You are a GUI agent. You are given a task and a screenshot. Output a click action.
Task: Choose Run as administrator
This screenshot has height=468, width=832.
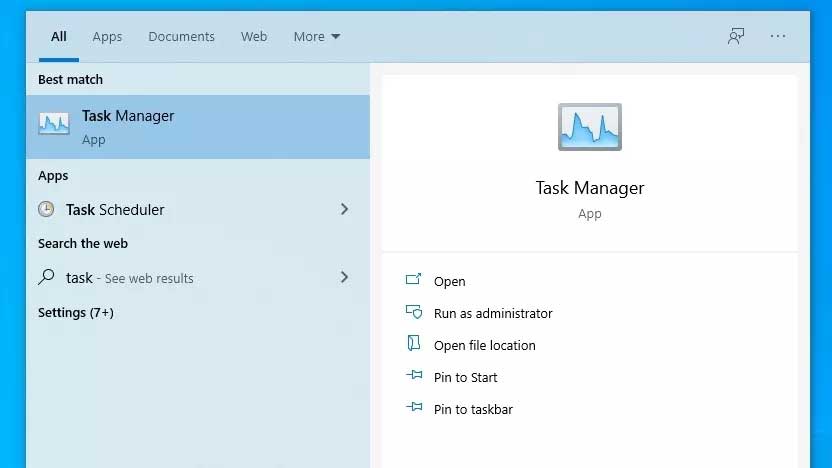[493, 314]
